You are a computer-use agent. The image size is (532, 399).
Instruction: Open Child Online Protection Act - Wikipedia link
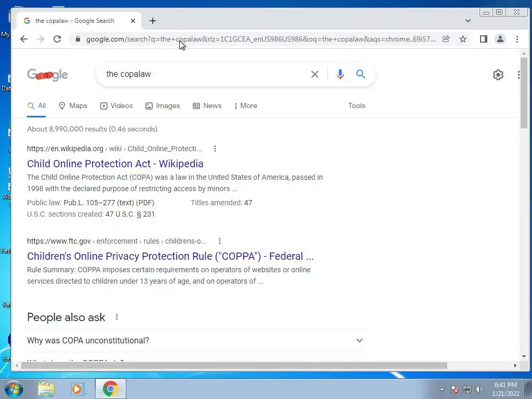pyautogui.click(x=115, y=164)
